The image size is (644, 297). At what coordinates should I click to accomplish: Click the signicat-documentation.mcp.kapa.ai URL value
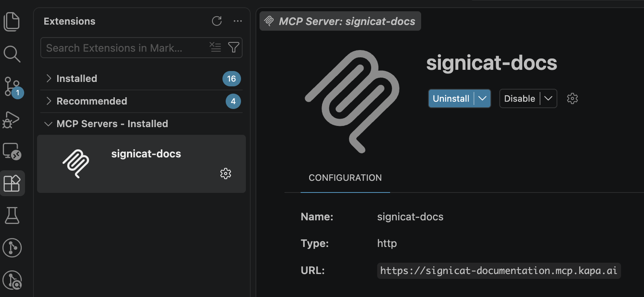(x=499, y=271)
